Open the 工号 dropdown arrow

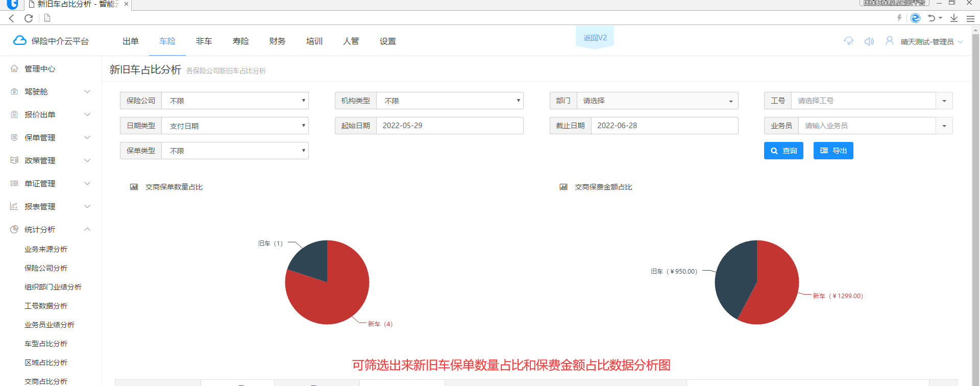tap(944, 101)
